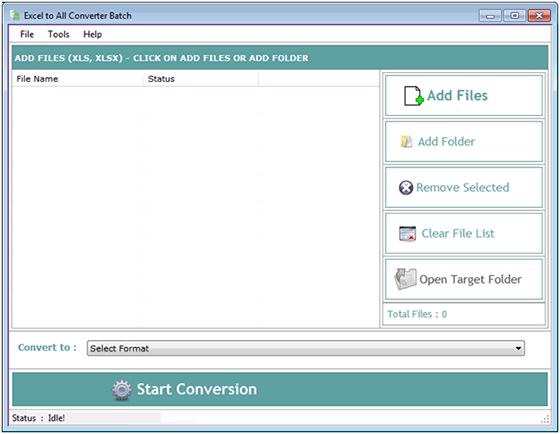Image resolution: width=560 pixels, height=434 pixels.
Task: Click the Clear File List text
Action: pos(458,234)
